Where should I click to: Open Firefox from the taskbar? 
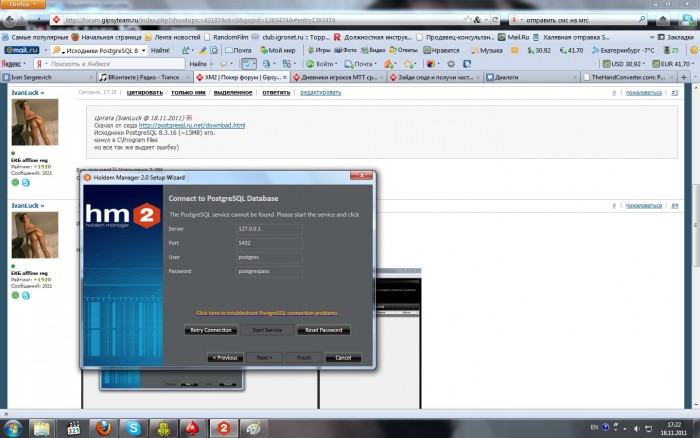pyautogui.click(x=103, y=428)
